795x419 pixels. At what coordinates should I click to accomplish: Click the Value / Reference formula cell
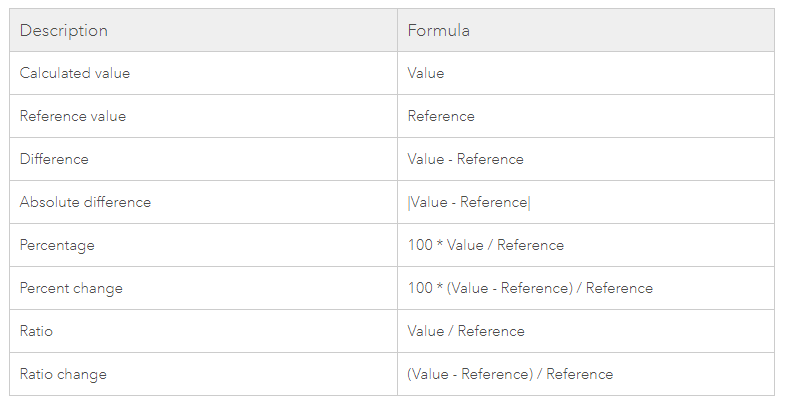[x=466, y=332]
